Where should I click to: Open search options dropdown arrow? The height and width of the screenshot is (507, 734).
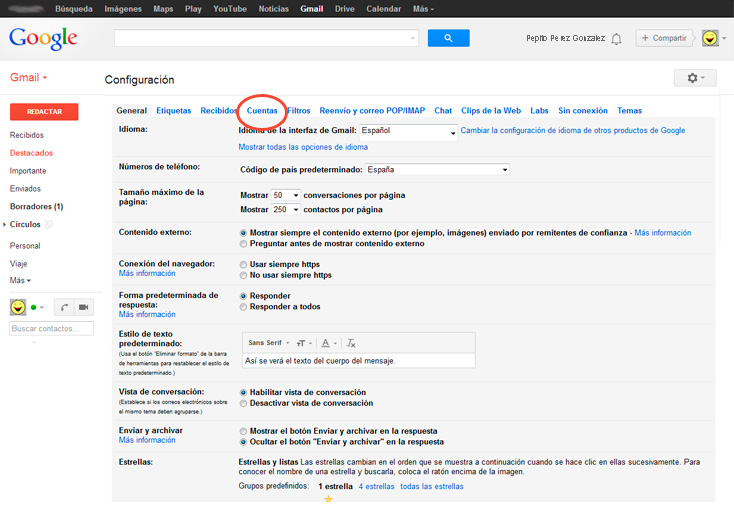pos(412,38)
